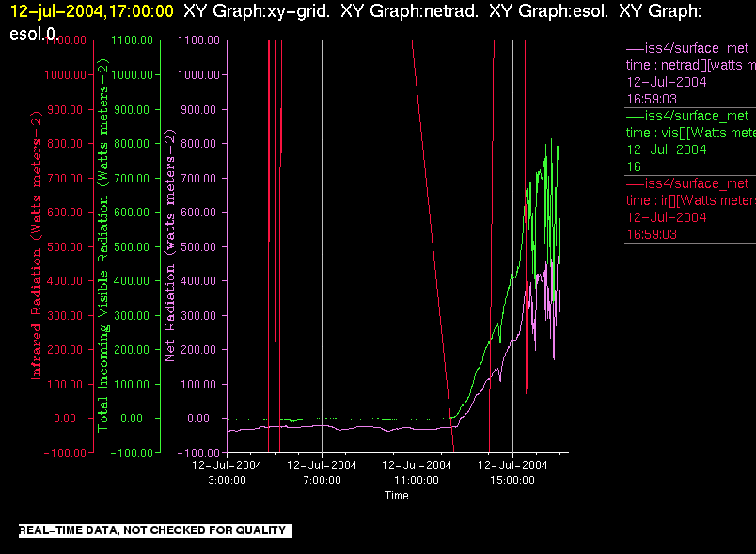Click the 'Net Radiation' axis label
This screenshot has height=554, width=756.
(x=169, y=245)
